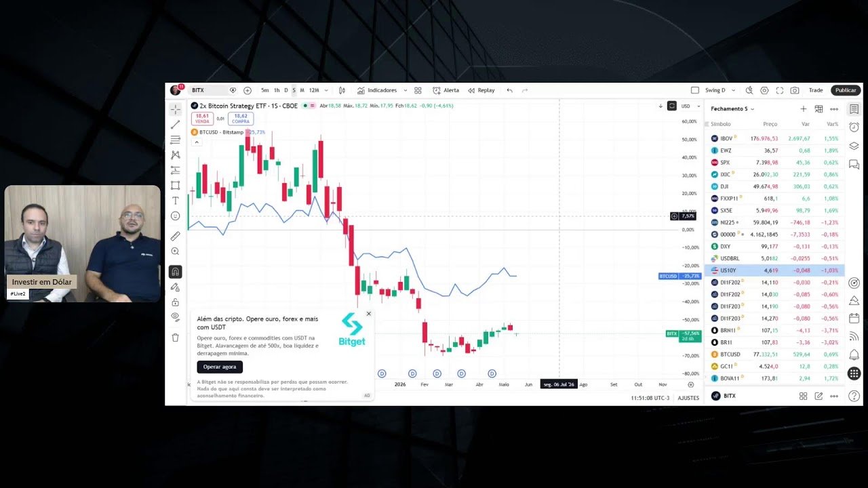Enter fullscreen mode
868x488 pixels.
click(x=779, y=90)
